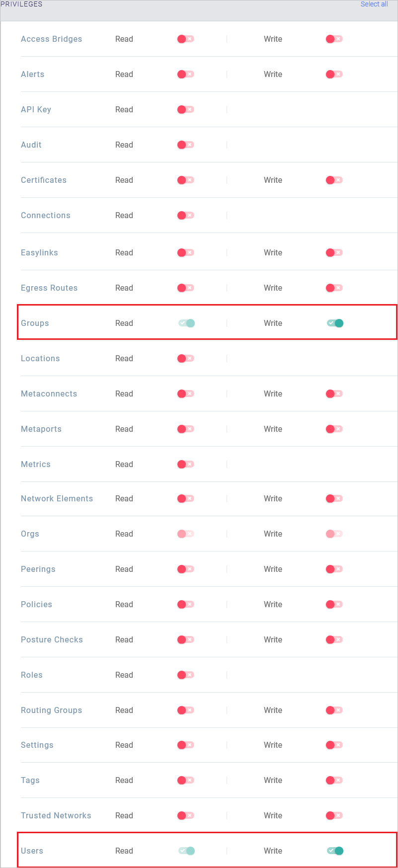Toggle Write access for Metaconnects
398x868 pixels.
[x=333, y=394]
